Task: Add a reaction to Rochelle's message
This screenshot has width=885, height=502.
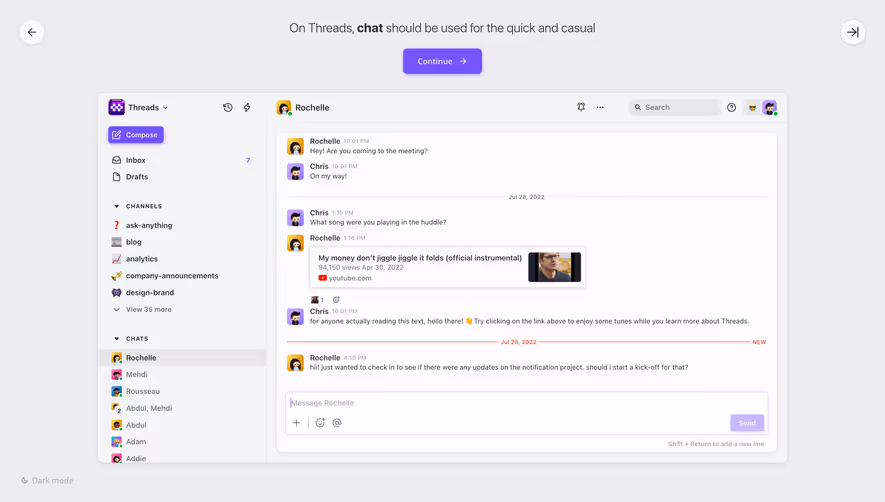Action: 336,300
